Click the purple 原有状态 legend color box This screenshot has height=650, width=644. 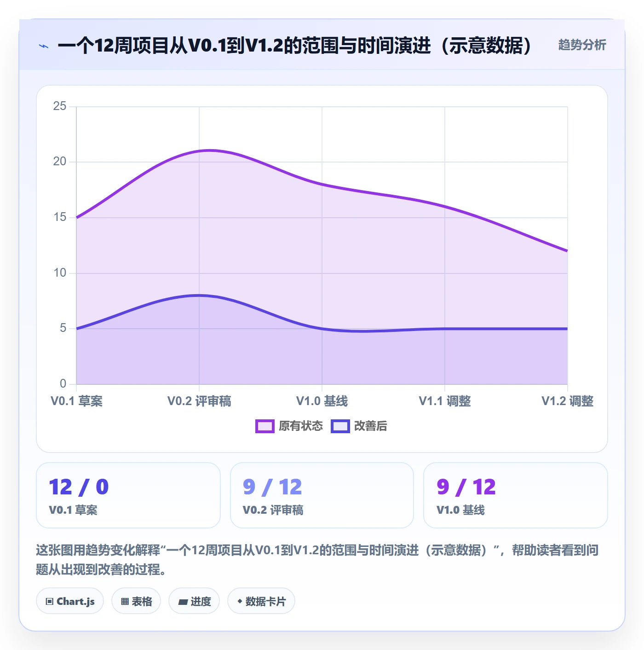click(265, 426)
